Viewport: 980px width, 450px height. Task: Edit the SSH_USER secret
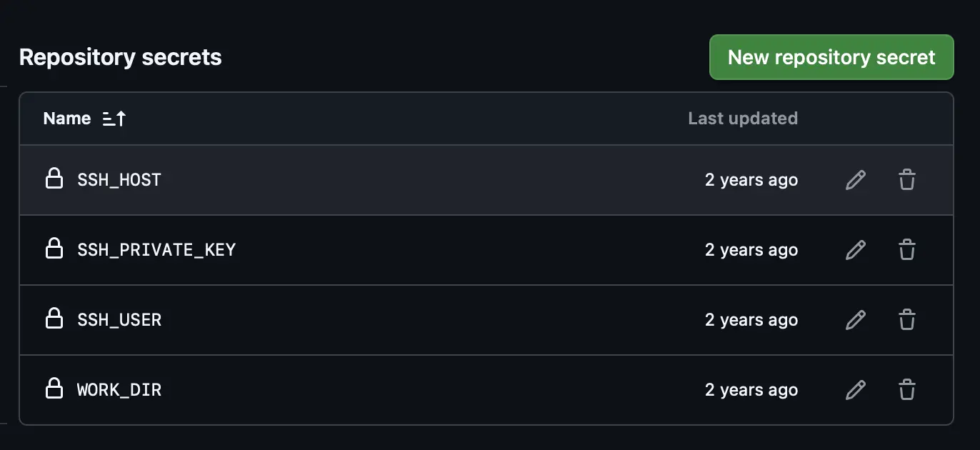pyautogui.click(x=855, y=320)
